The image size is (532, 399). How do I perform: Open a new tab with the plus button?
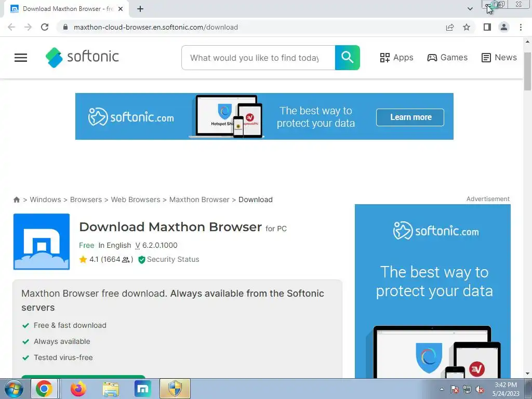point(140,9)
